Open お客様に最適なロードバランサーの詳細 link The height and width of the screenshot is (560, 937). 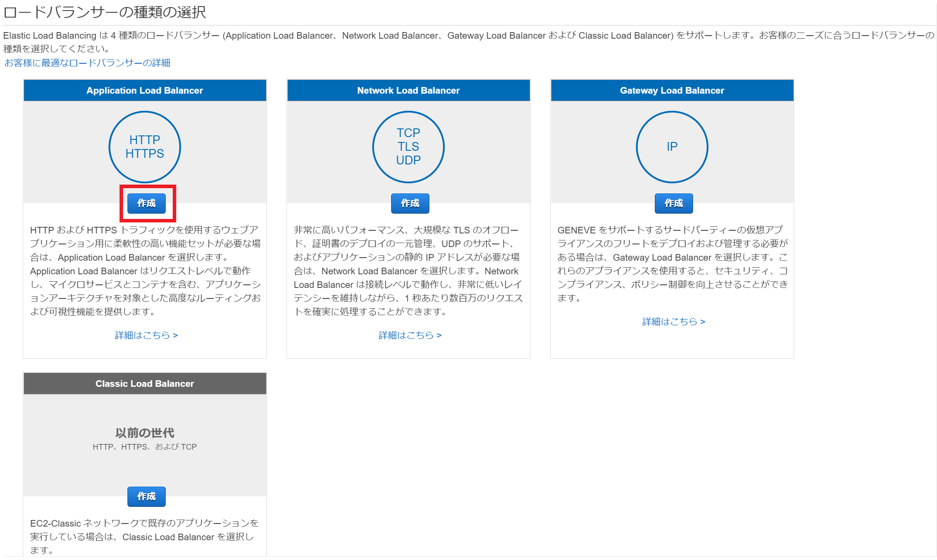(x=87, y=63)
